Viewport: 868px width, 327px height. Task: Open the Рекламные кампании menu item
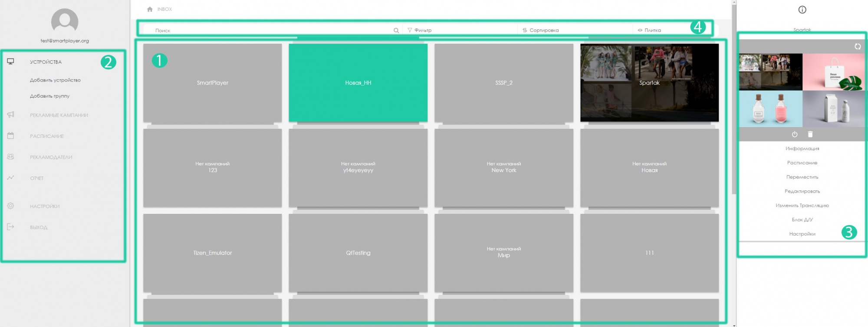pos(59,115)
